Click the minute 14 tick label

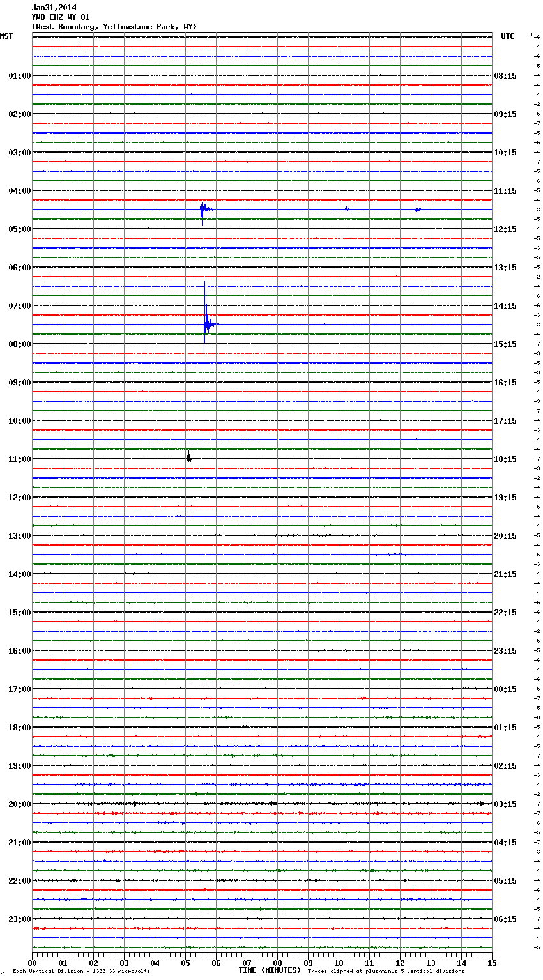(461, 963)
